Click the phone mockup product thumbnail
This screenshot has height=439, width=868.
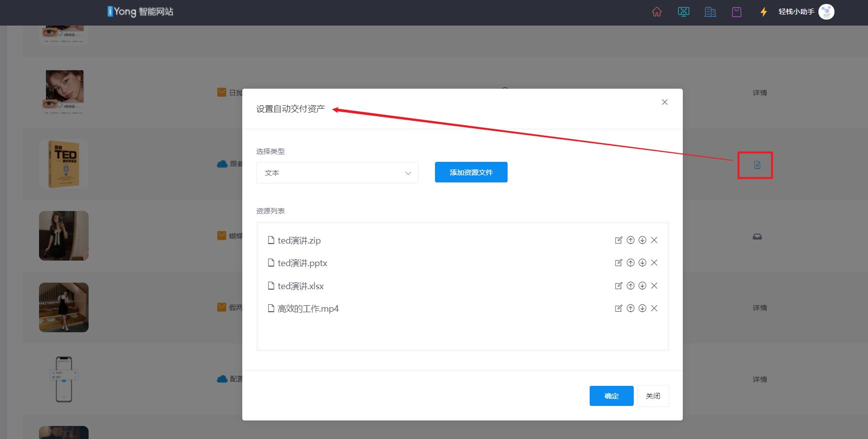click(x=64, y=379)
